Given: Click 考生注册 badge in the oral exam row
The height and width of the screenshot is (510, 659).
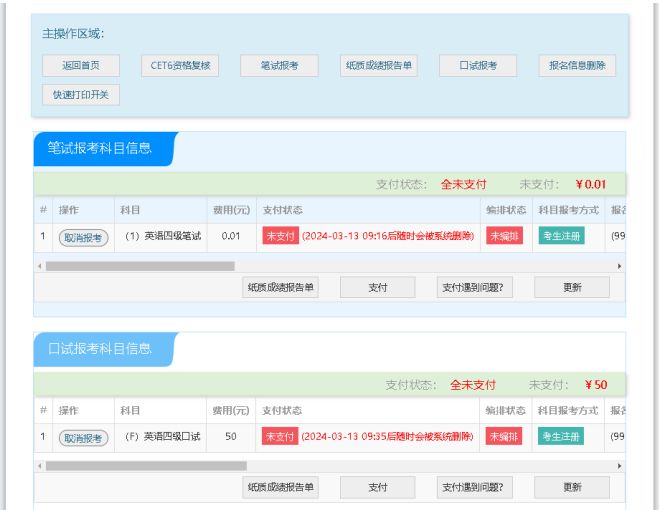Looking at the screenshot, I should point(561,436).
